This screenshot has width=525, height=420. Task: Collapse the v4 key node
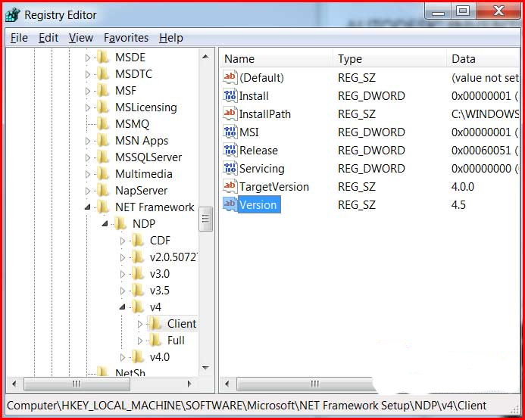123,307
